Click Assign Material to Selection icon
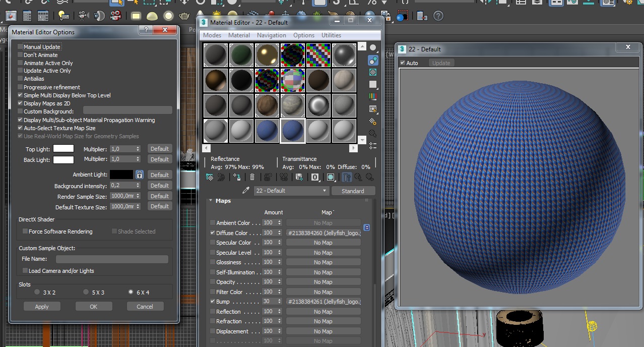 (237, 177)
